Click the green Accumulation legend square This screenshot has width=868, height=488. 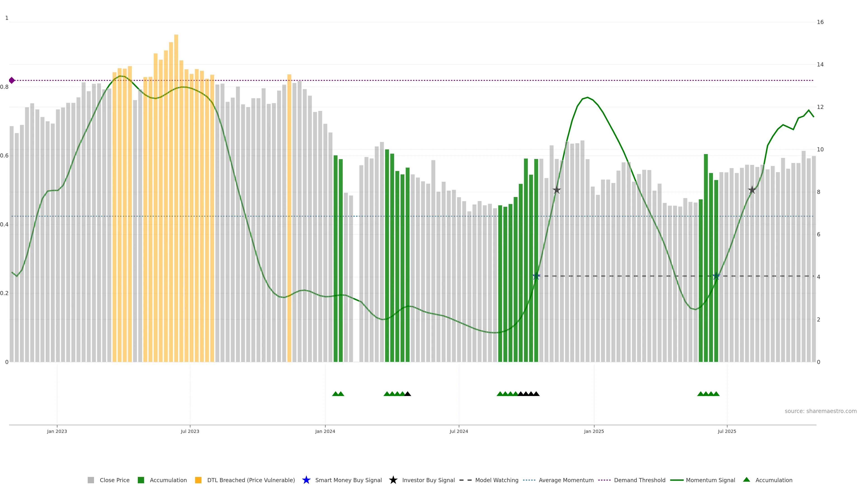(141, 480)
